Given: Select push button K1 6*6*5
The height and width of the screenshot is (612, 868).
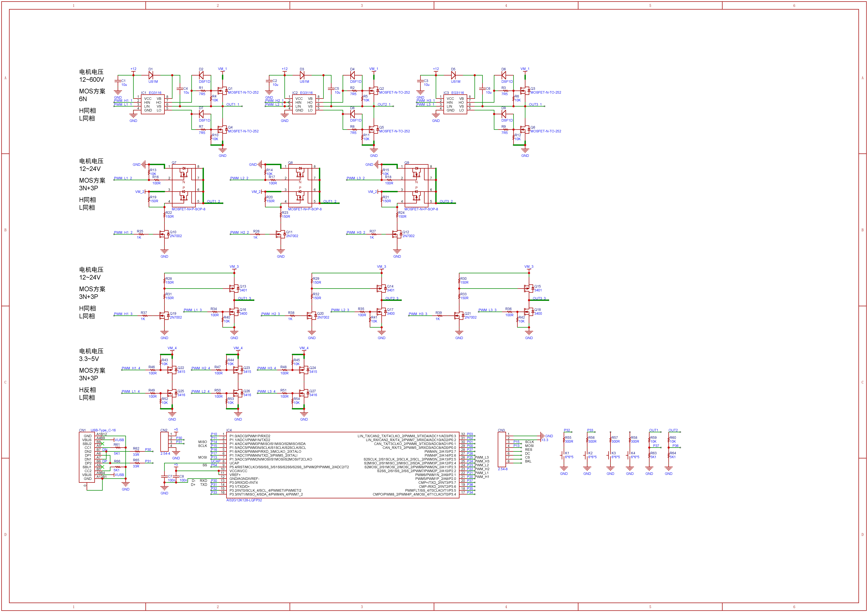Looking at the screenshot, I should [563, 455].
